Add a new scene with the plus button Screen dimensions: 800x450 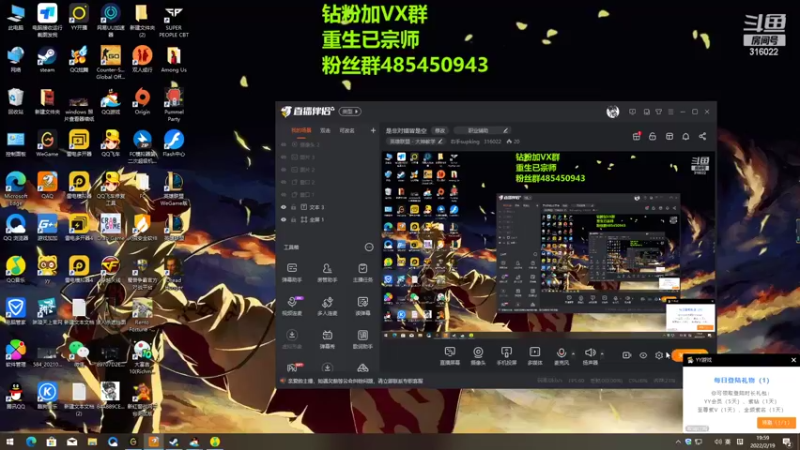(x=373, y=131)
